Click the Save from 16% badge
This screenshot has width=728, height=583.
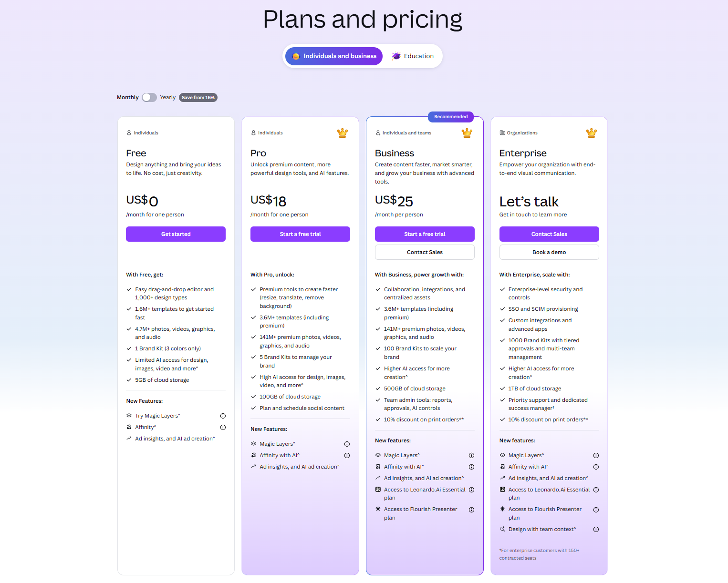(x=198, y=97)
